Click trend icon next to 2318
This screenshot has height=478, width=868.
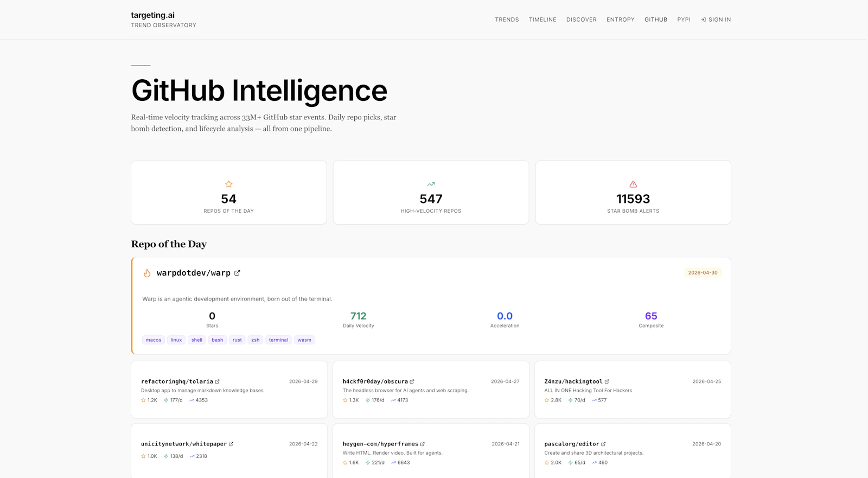(x=192, y=456)
